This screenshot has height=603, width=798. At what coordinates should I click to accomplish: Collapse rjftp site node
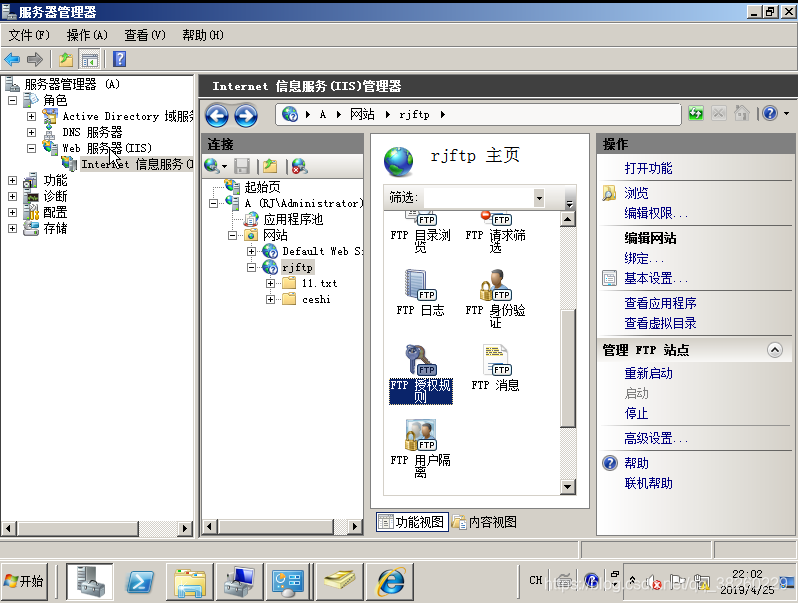[x=251, y=267]
